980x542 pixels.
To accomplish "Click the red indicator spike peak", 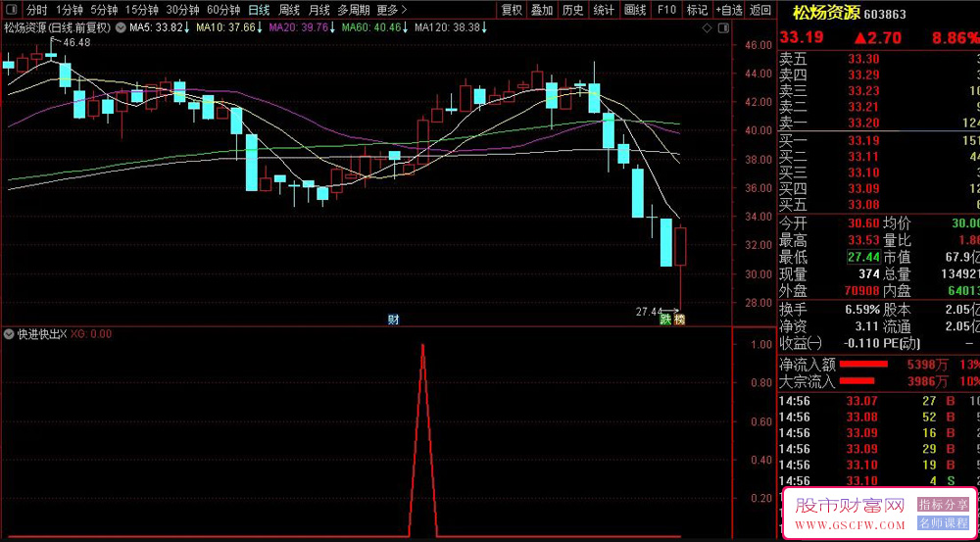I will tap(423, 345).
